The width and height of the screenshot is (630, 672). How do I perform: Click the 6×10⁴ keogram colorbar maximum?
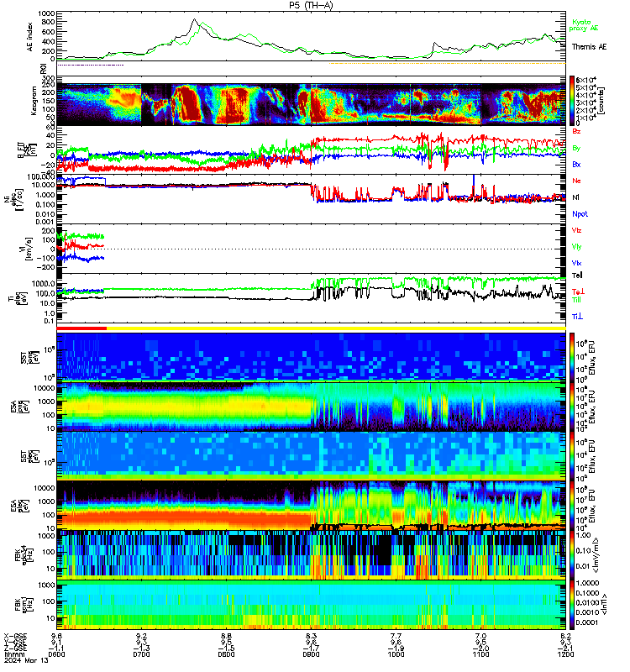tap(586, 80)
